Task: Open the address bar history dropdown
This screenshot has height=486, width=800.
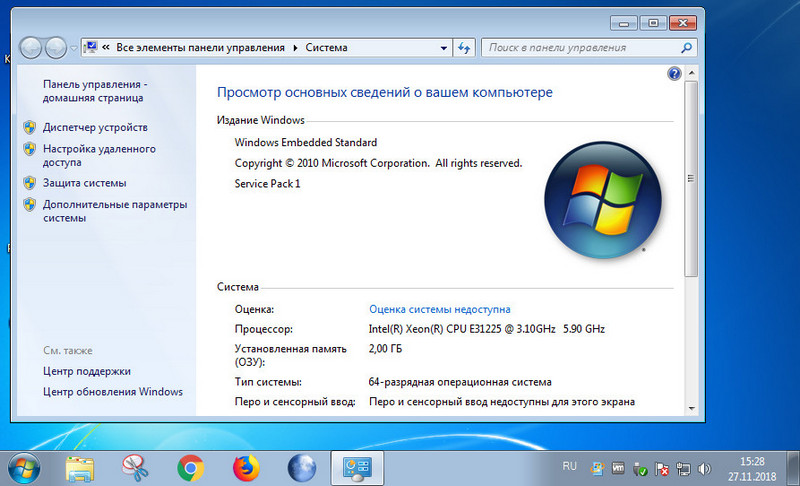Action: [443, 48]
